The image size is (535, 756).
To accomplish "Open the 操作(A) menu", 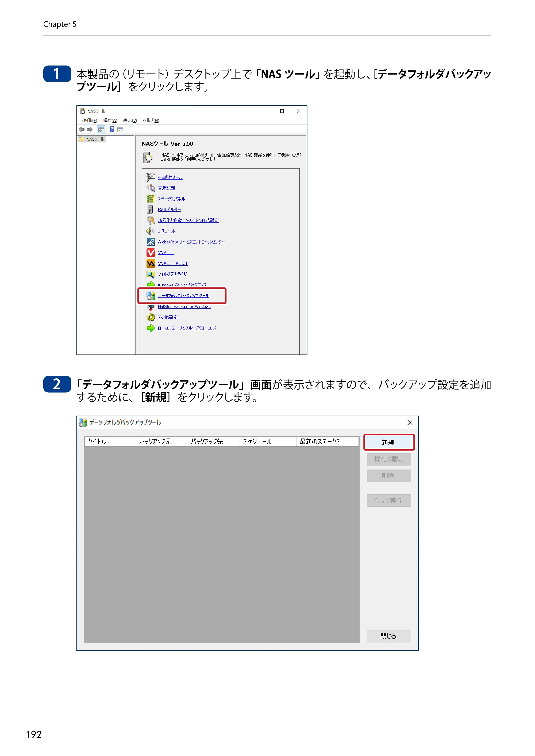I will point(110,121).
